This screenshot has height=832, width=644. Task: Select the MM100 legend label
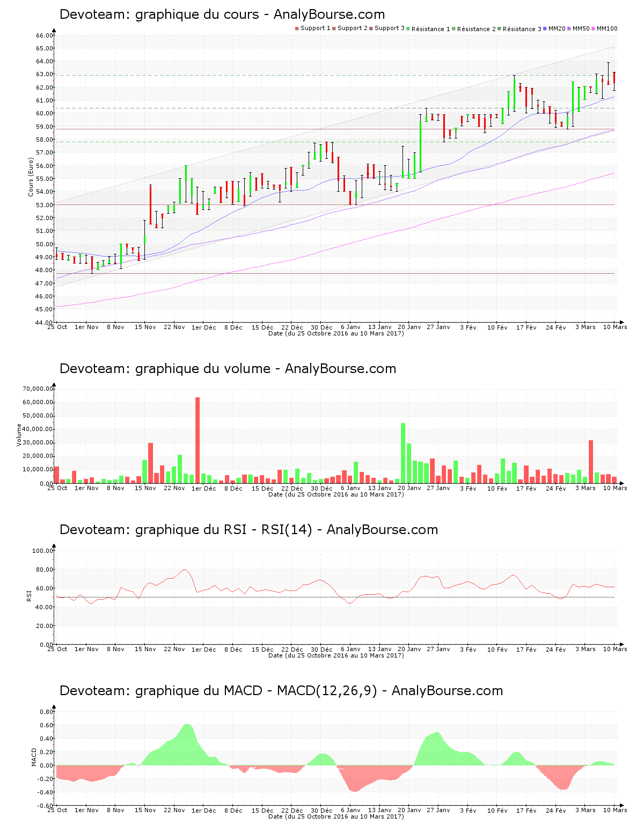tap(608, 28)
